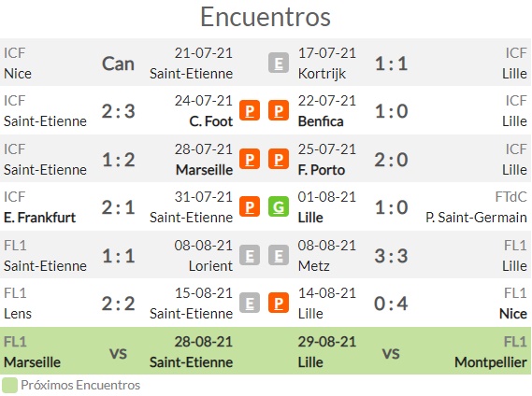The width and height of the screenshot is (532, 396).
Task: Click the gray E badge beside Kortrijk 17-07-21
Action: point(279,64)
